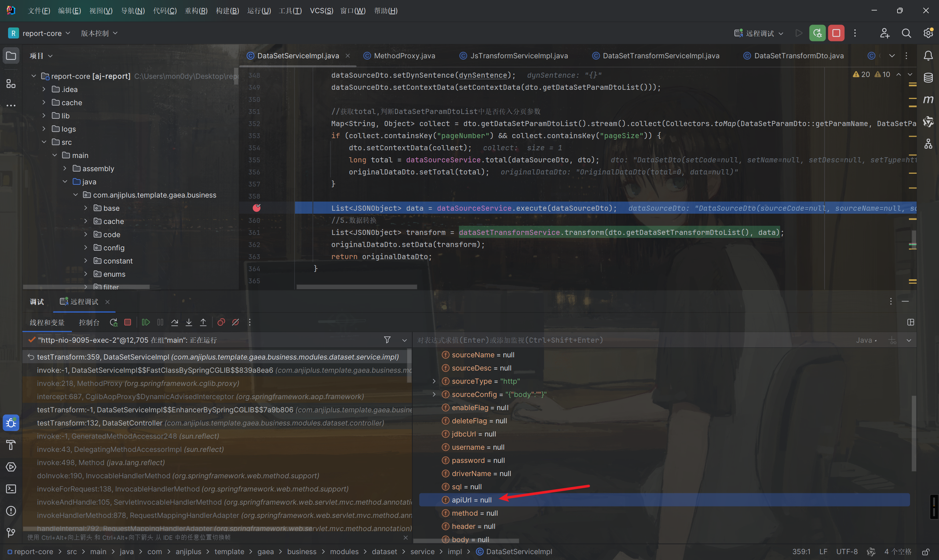Image resolution: width=939 pixels, height=560 pixels.
Task: Open the Build hammer tool window
Action: (11, 445)
